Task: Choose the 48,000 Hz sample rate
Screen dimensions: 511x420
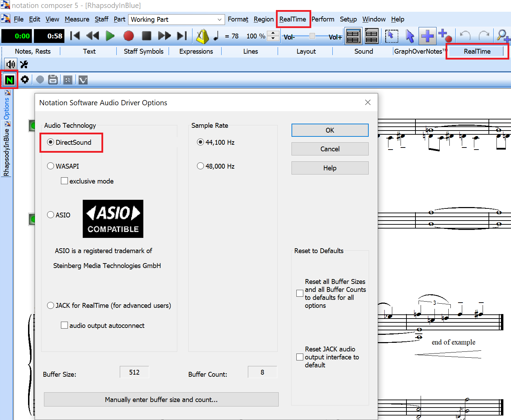Action: [200, 166]
